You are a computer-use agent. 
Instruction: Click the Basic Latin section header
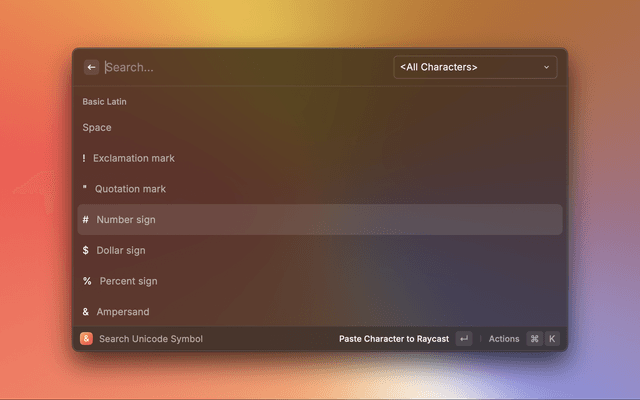104,102
